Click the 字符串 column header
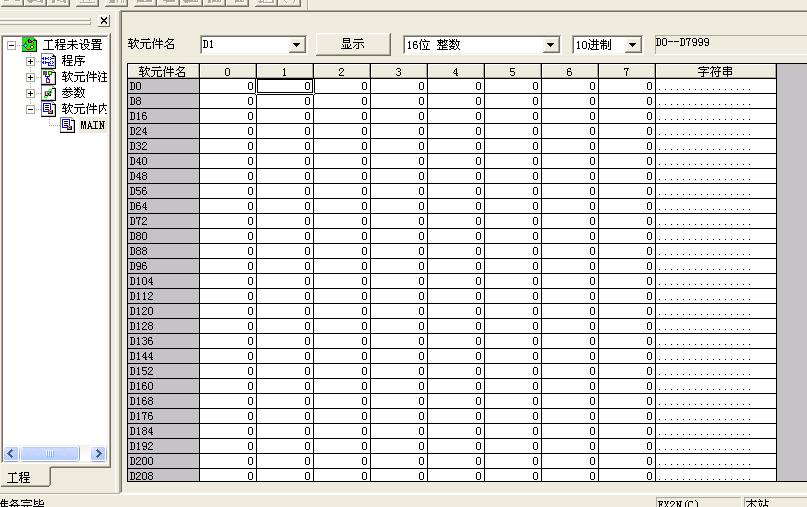The height and width of the screenshot is (507, 807). (715, 71)
